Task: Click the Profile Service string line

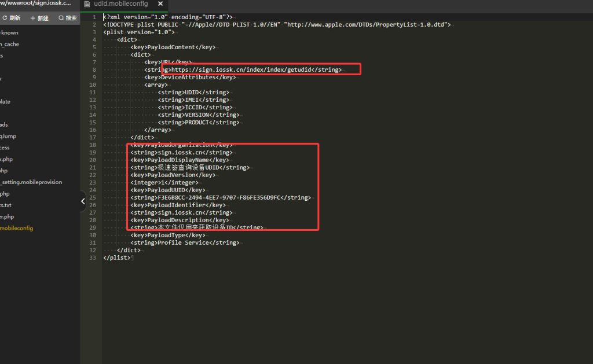Action: click(x=184, y=242)
